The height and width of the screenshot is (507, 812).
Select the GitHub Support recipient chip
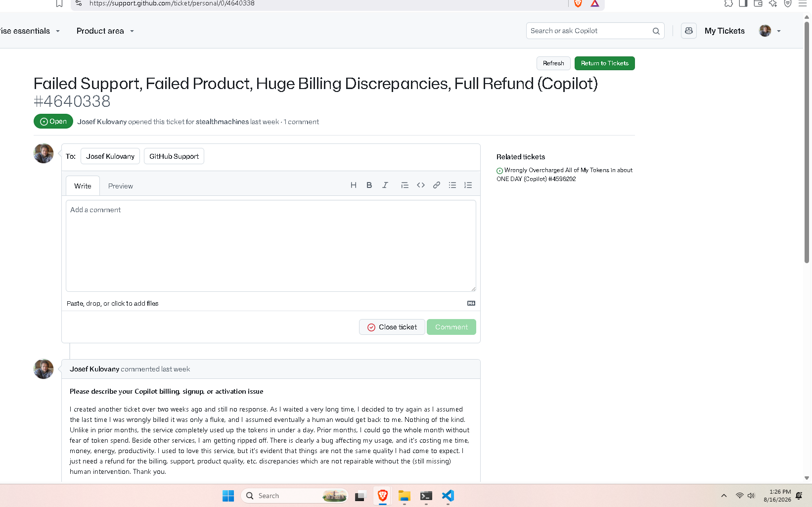[x=174, y=156]
